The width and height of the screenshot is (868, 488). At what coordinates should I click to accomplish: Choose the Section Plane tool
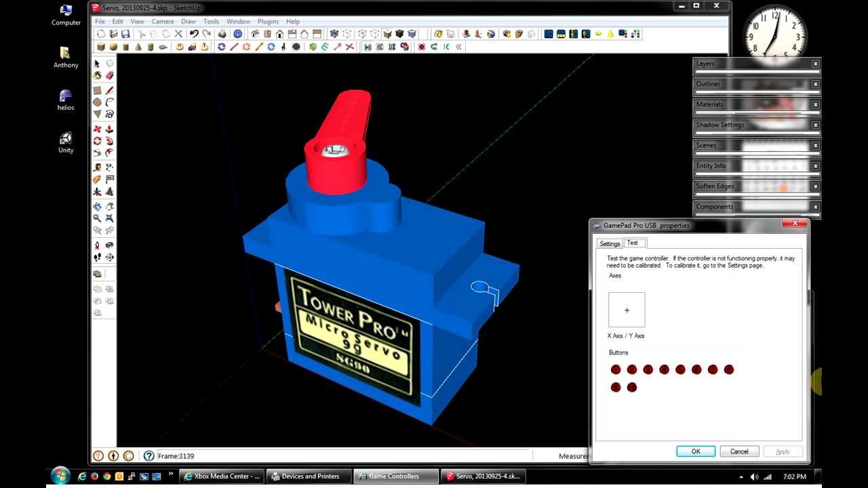(109, 256)
